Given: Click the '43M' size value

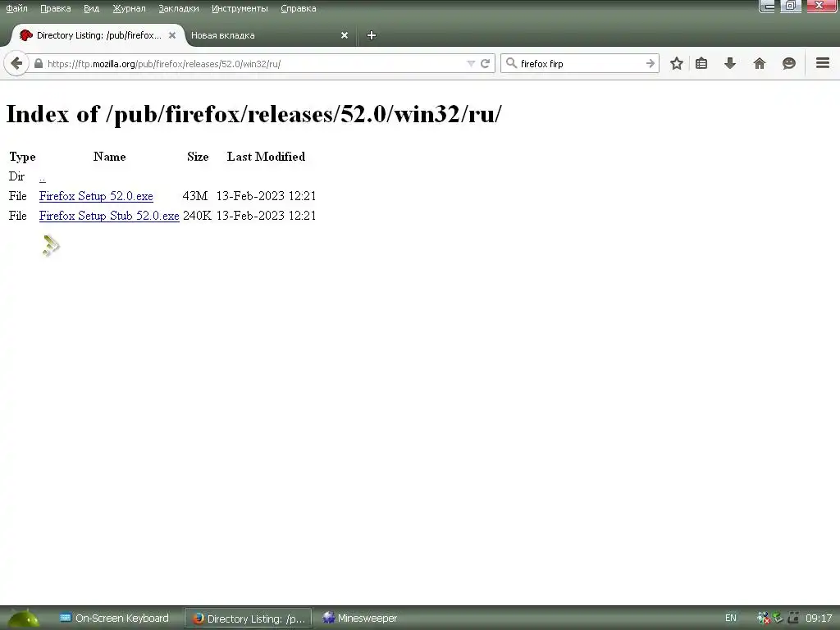Looking at the screenshot, I should point(195,196).
